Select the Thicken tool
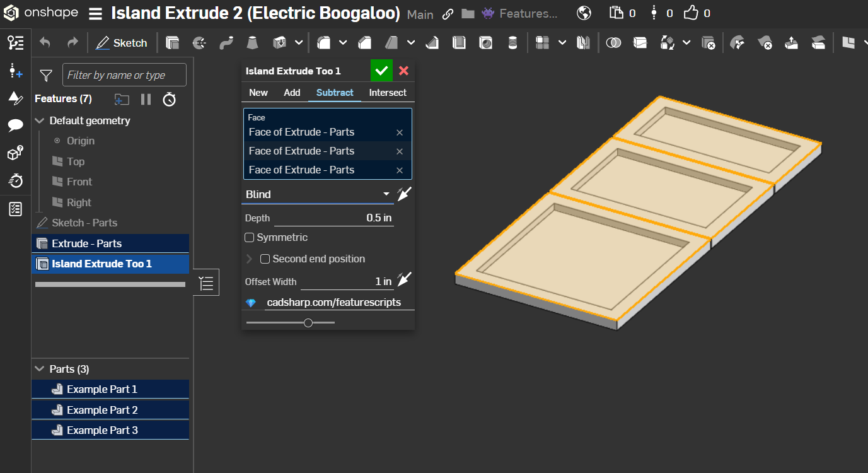Image resolution: width=868 pixels, height=473 pixels. coord(280,43)
